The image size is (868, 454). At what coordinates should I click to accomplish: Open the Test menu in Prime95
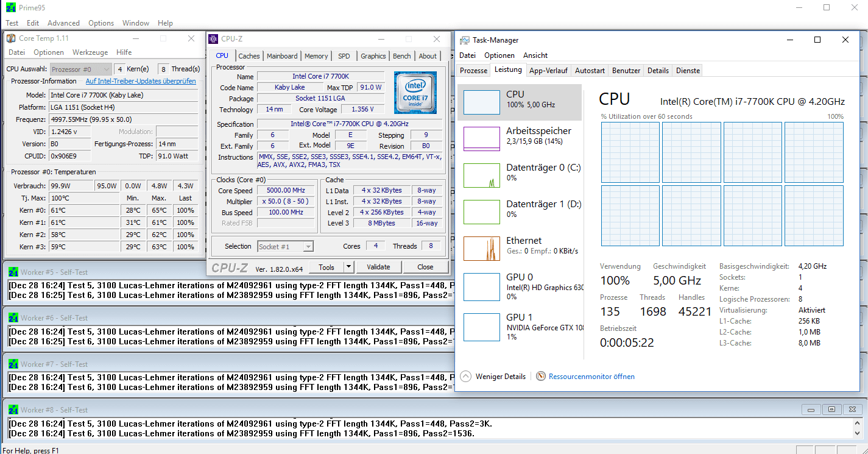pyautogui.click(x=12, y=23)
